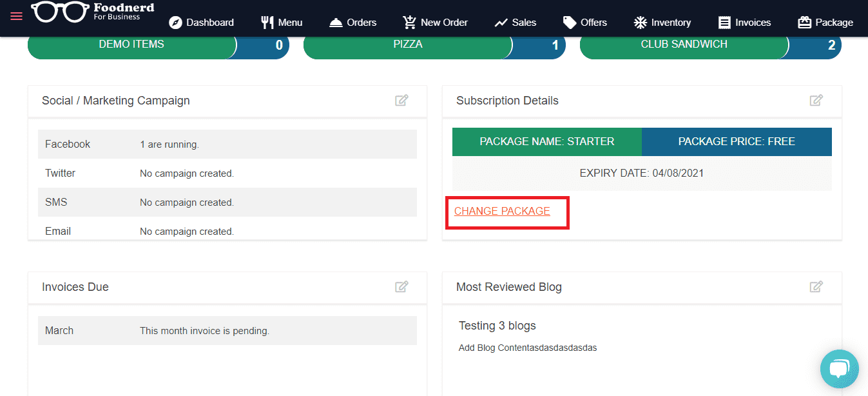Viewport: 868px width, 396px height.
Task: Open Package from top navigation
Action: click(x=825, y=23)
